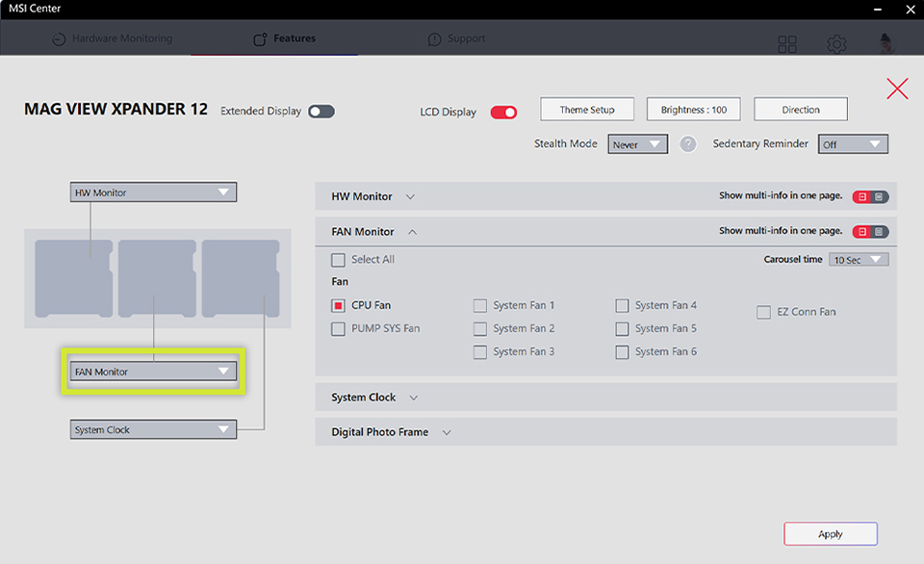Check the PUMP SYS Fan checkbox
The height and width of the screenshot is (564, 924).
pos(338,328)
